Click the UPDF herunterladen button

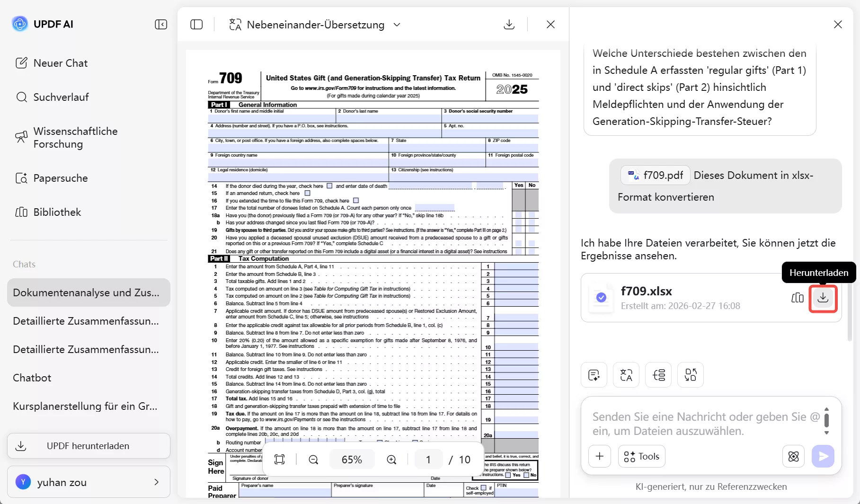coord(88,445)
